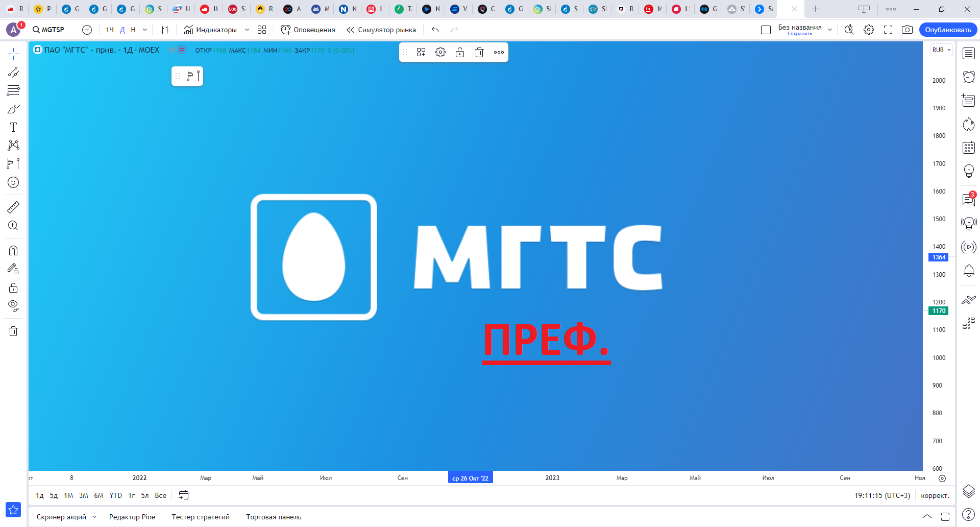Select the 1М date range
980x527 pixels.
[x=68, y=495]
